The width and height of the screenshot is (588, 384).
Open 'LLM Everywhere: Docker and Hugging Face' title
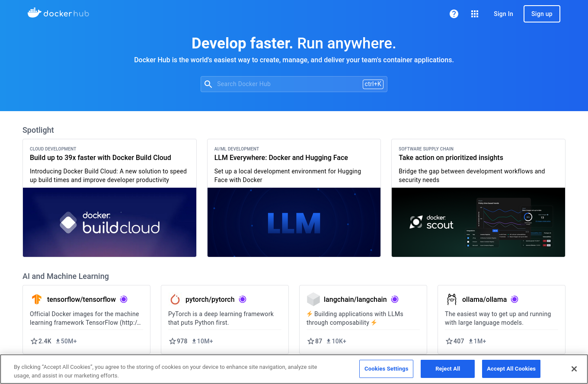pos(281,158)
